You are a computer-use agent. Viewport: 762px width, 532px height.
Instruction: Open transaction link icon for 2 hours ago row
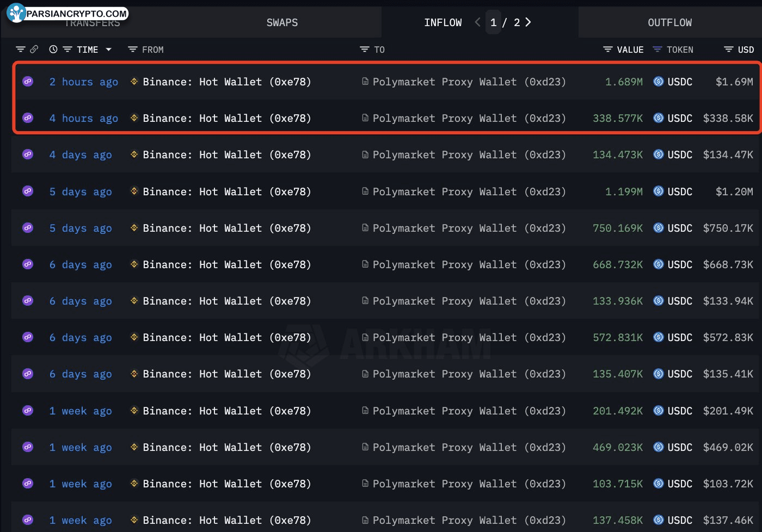click(28, 82)
